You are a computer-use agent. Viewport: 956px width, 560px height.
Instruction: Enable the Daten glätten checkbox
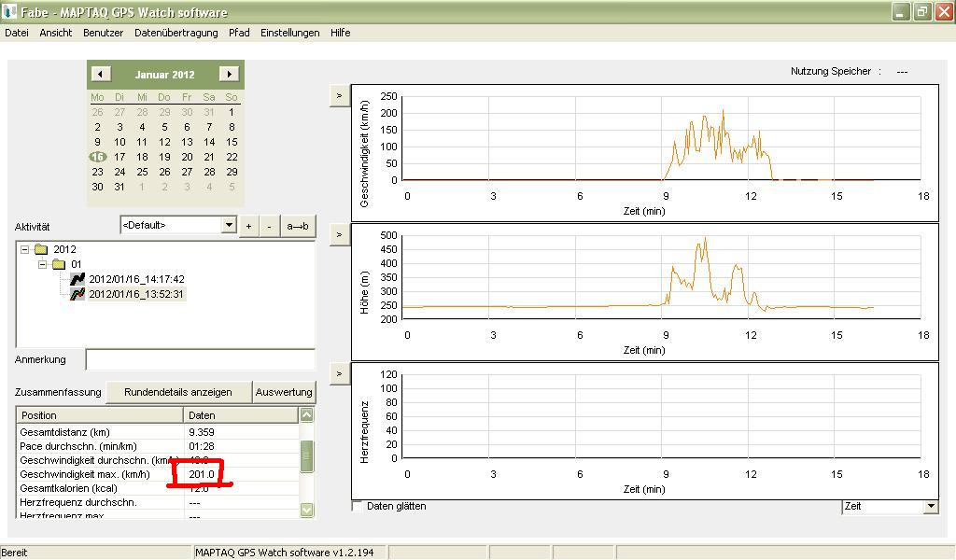[x=358, y=506]
